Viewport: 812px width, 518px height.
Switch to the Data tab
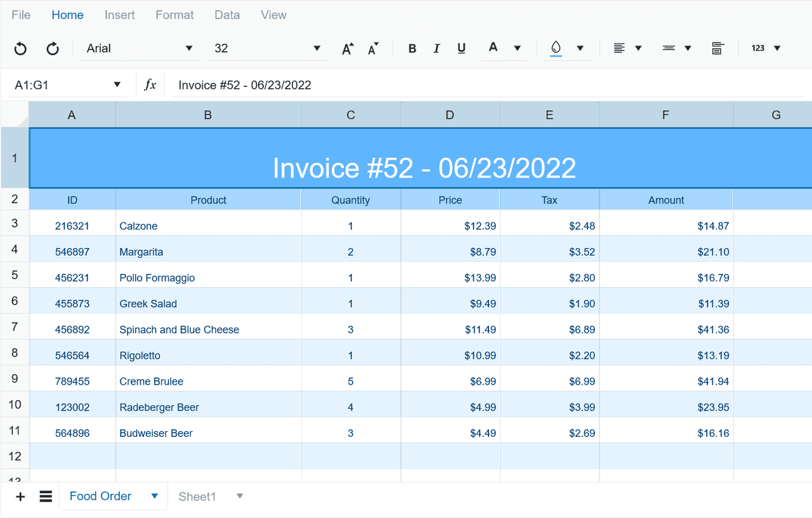click(227, 15)
